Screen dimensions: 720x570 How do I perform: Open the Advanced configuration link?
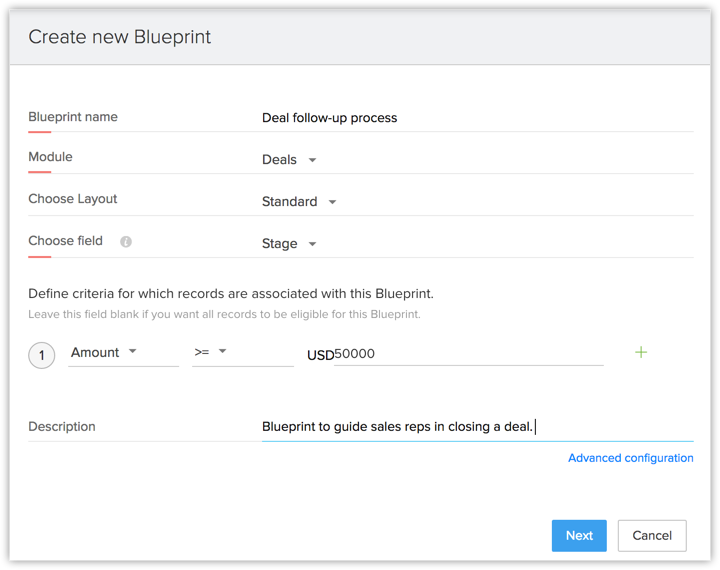[630, 458]
